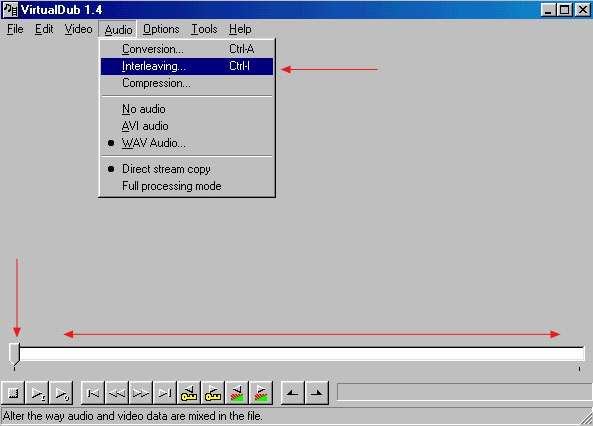Viewport: 593px width, 426px height.
Task: Click the Stop playback button
Action: click(x=13, y=393)
